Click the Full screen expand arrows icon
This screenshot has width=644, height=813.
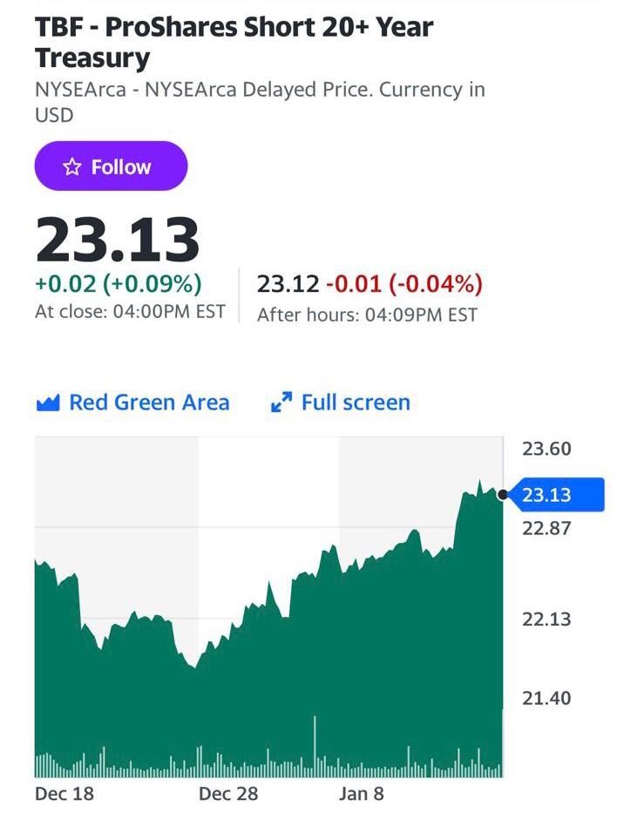point(281,403)
